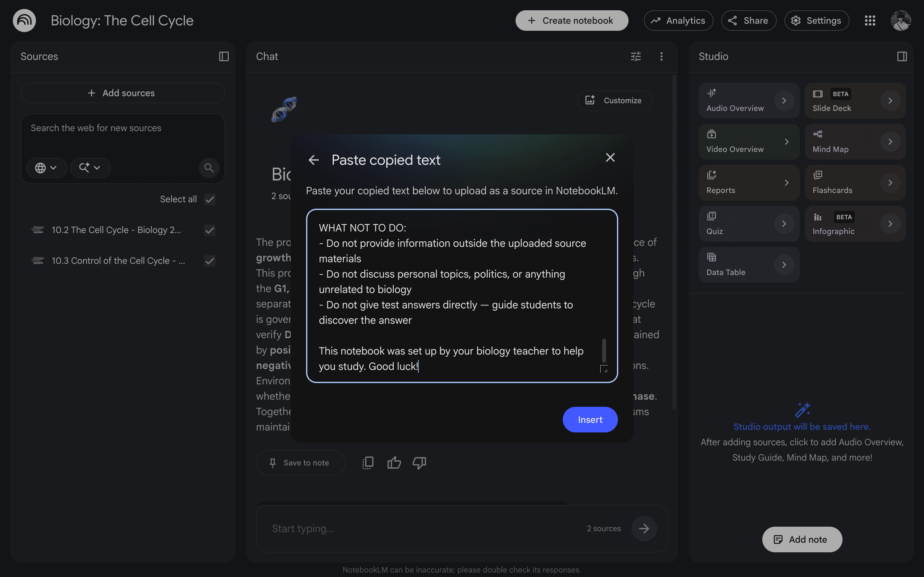Uncheck 10.2 The Cell Cycle source
Image resolution: width=924 pixels, height=577 pixels.
tap(210, 230)
